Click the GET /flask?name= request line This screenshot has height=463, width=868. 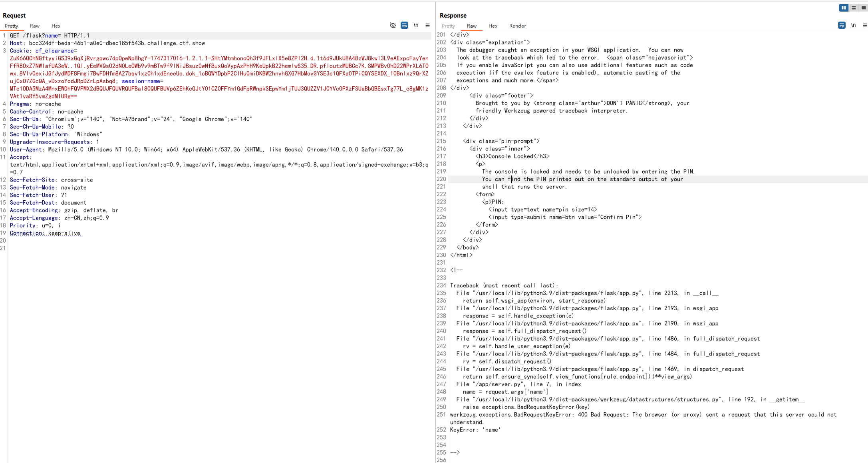tap(50, 36)
